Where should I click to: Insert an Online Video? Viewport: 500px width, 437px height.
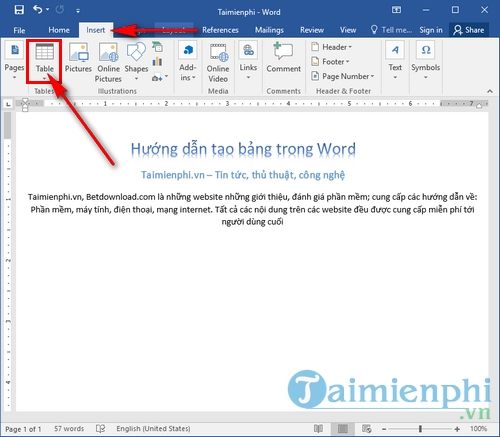[218, 63]
